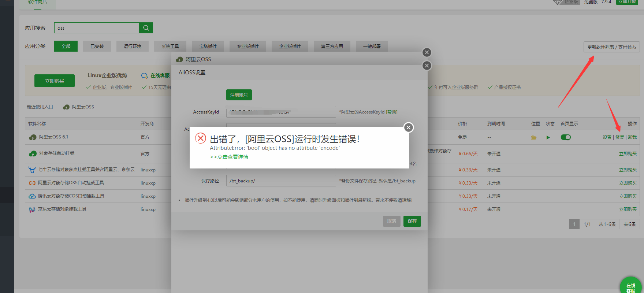Click the 阿里云OSS 6.1 row icon
The image size is (644, 293).
coord(33,137)
